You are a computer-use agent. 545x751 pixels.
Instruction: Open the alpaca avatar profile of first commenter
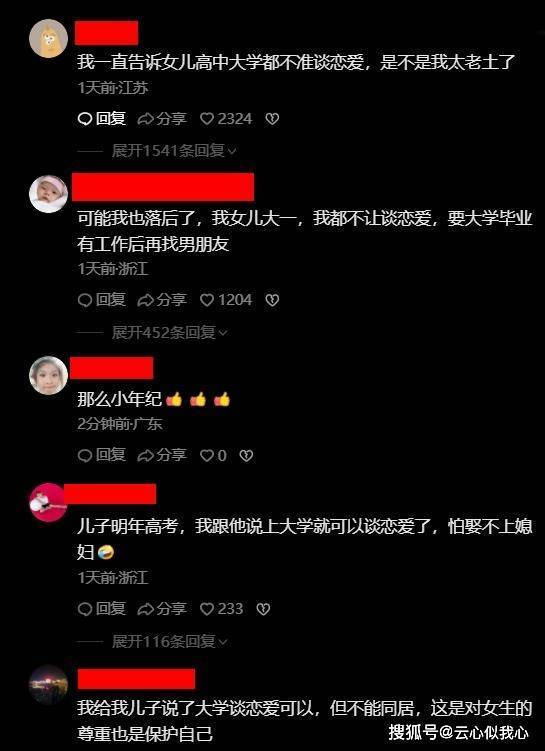coord(48,39)
